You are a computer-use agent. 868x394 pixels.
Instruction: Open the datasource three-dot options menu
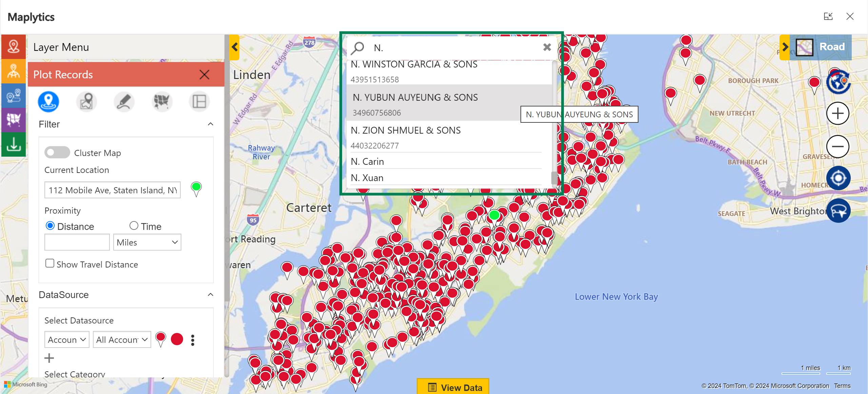click(193, 340)
